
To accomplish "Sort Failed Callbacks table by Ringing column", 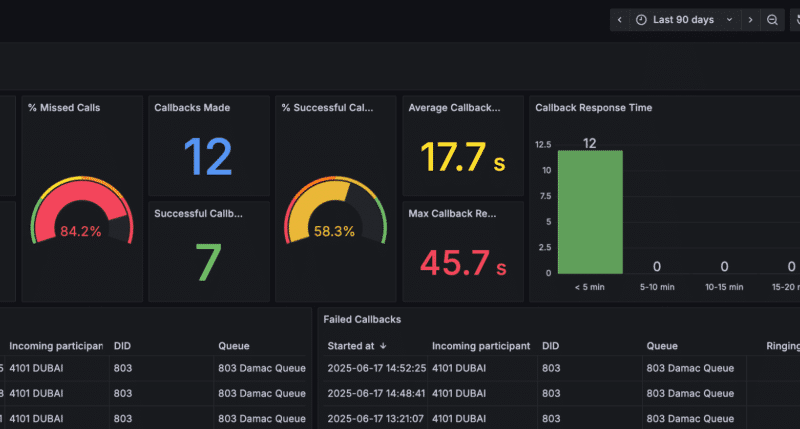I will pos(782,346).
